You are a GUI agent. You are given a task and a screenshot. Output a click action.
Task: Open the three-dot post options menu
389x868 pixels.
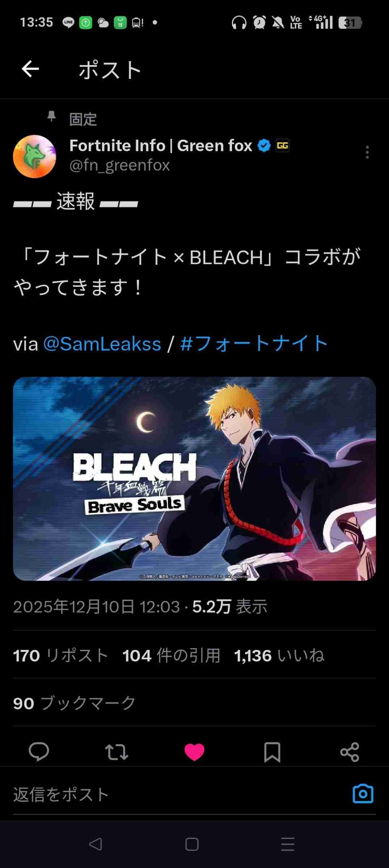tap(367, 152)
